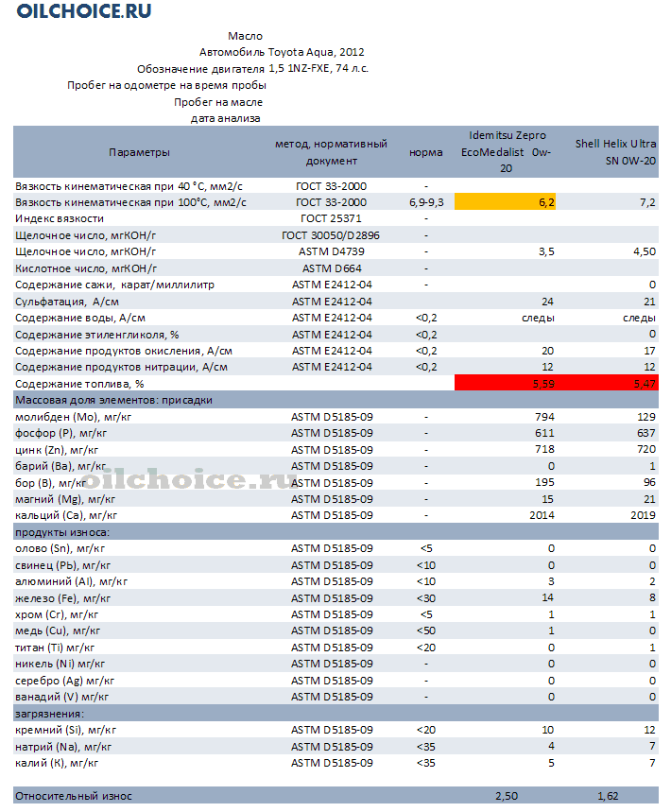
Task: Select 'Массовая доля элементов: присадки' section header
Action: coord(113,400)
